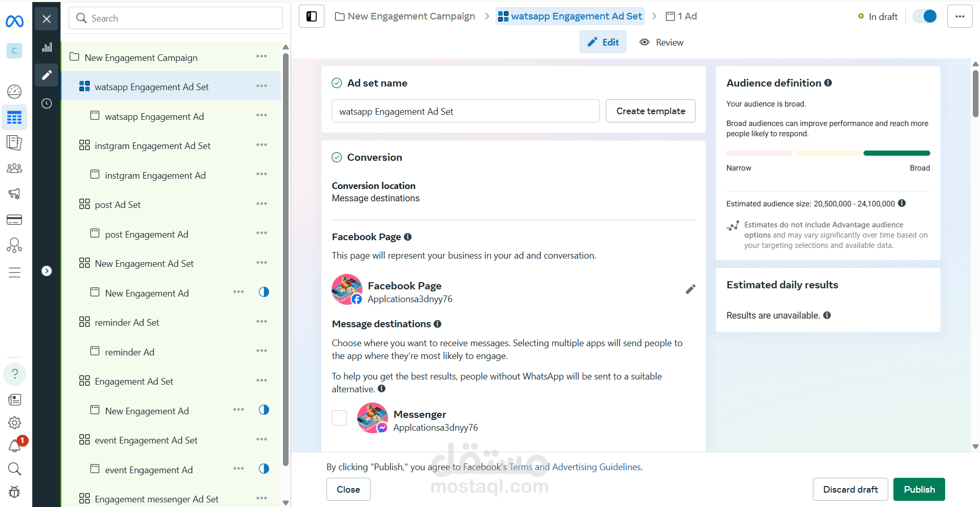Screen dimensions: 980x507
Task: Click the Search campaigns input field
Action: click(x=176, y=18)
